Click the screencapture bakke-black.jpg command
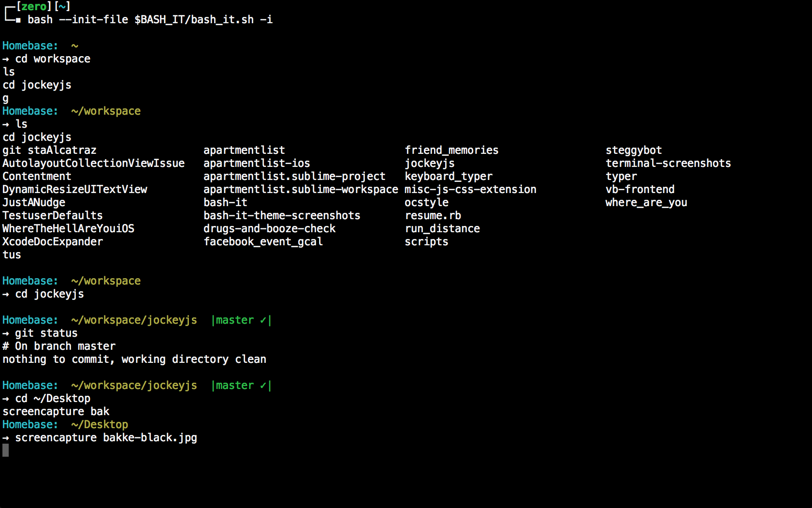 (x=106, y=437)
